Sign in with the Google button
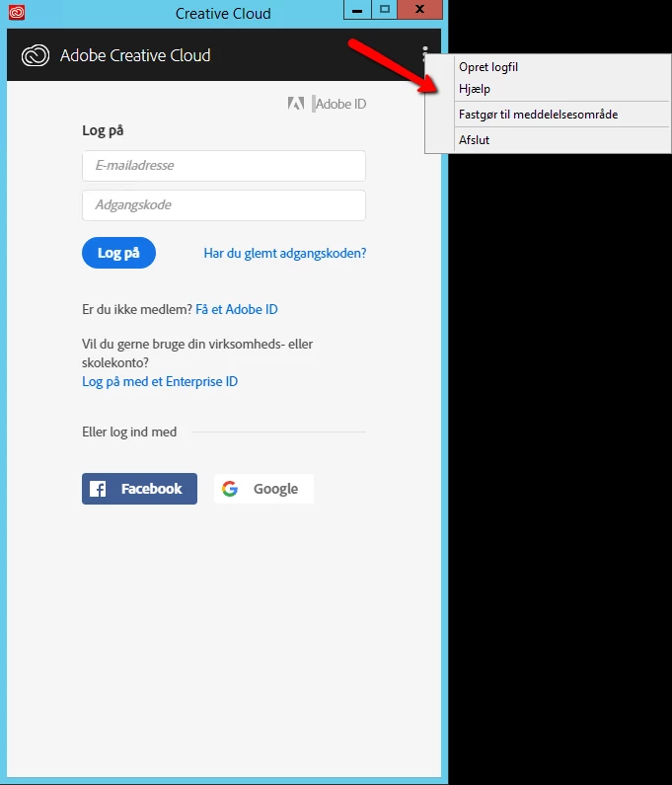 [x=263, y=489]
